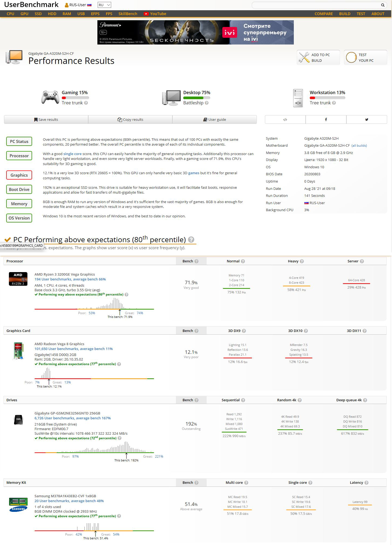Viewport: 392px width, 545px height.
Task: Click the Test Your PC button
Action: coord(366,57)
